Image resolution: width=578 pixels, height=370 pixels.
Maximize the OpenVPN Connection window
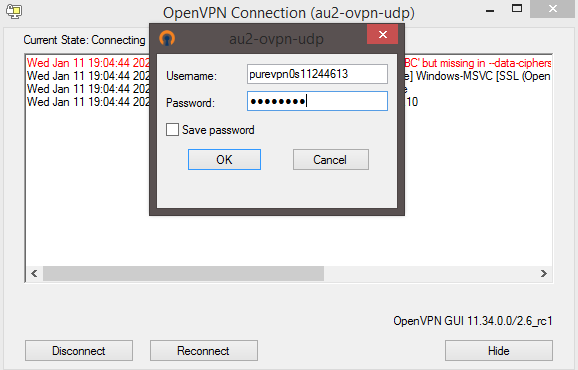[x=517, y=9]
